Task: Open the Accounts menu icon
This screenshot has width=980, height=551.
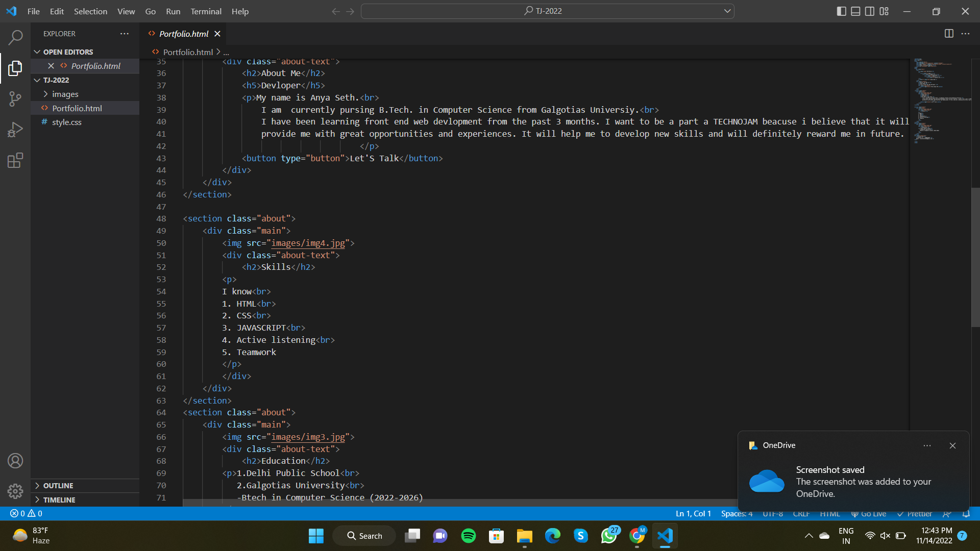Action: coord(15,460)
